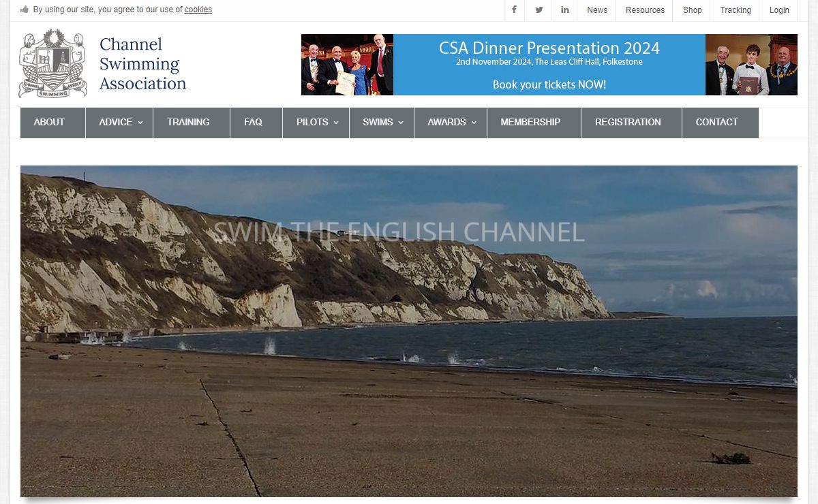Image resolution: width=818 pixels, height=504 pixels.
Task: Open the Resources link
Action: pyautogui.click(x=645, y=10)
